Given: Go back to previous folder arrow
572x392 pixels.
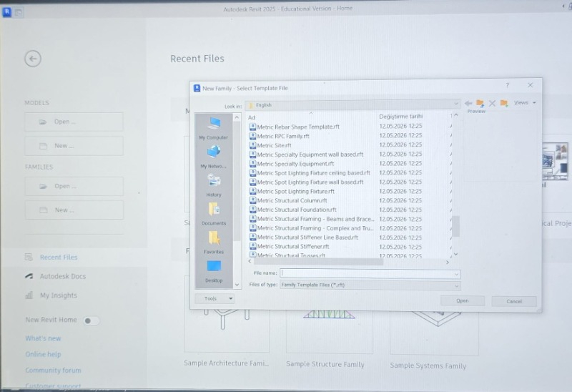Looking at the screenshot, I should click(x=468, y=103).
